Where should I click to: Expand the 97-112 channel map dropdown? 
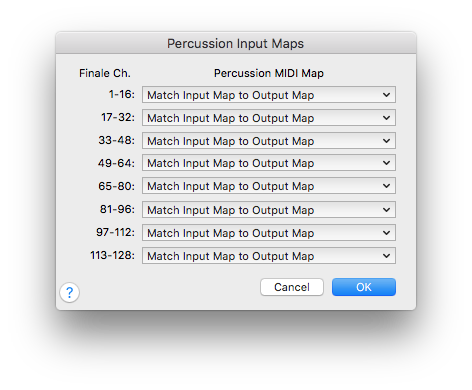[269, 233]
